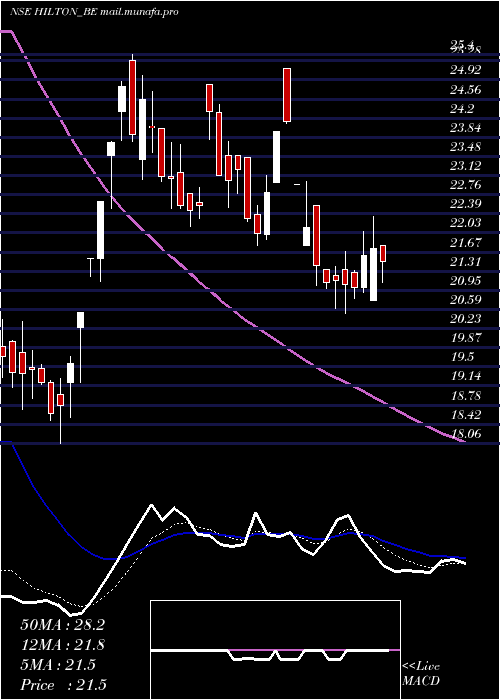Click the last red candlestick on the right
The height and width of the screenshot is (700, 500).
pos(383,253)
